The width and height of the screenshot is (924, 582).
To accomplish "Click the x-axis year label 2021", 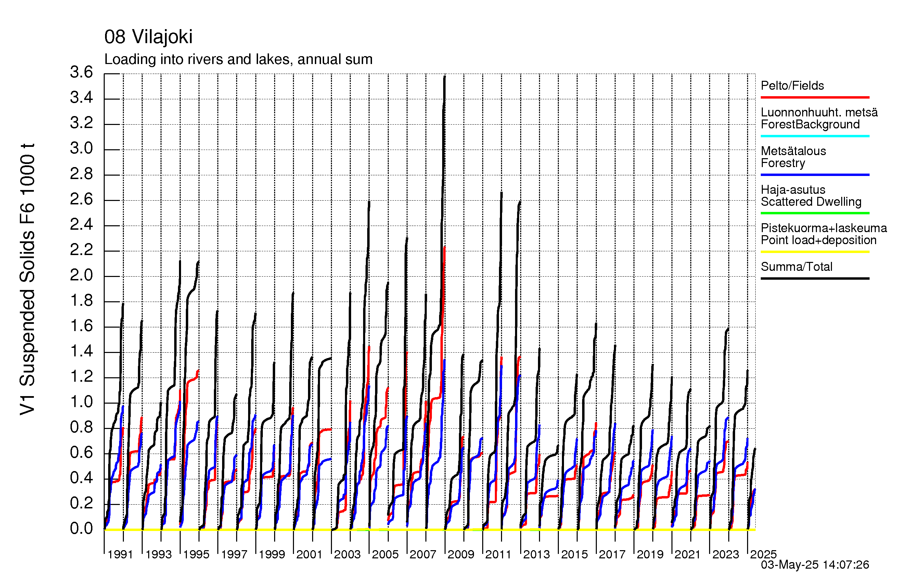I will coord(688,554).
